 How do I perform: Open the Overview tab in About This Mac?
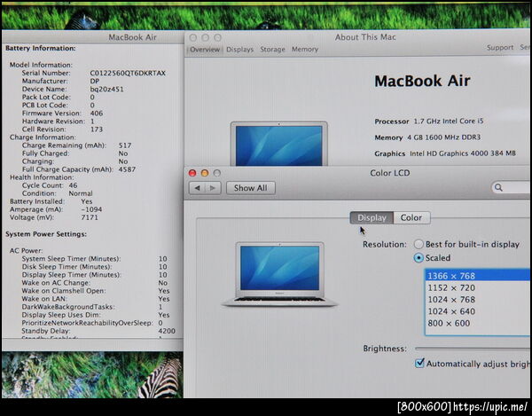pos(205,50)
